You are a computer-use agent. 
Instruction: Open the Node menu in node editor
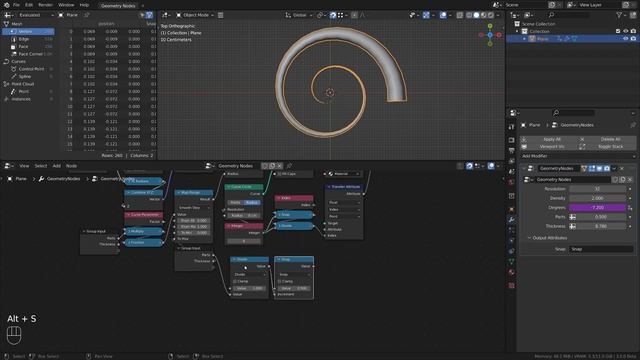71,166
